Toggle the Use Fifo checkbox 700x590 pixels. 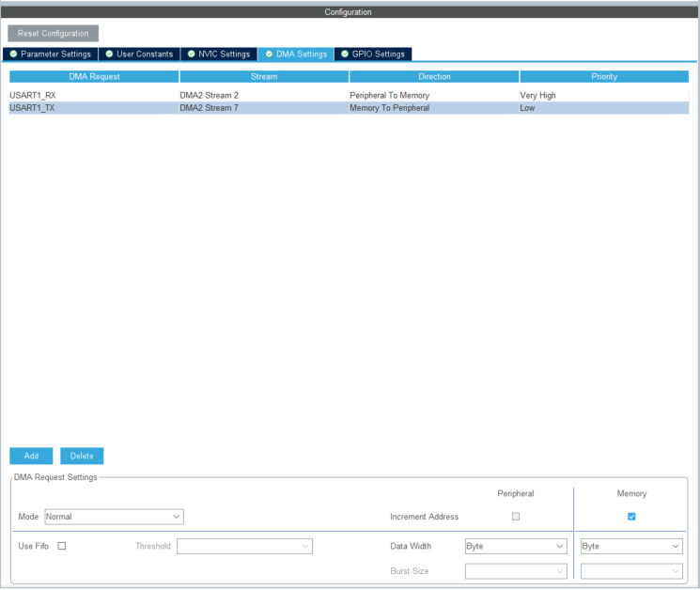coord(62,546)
